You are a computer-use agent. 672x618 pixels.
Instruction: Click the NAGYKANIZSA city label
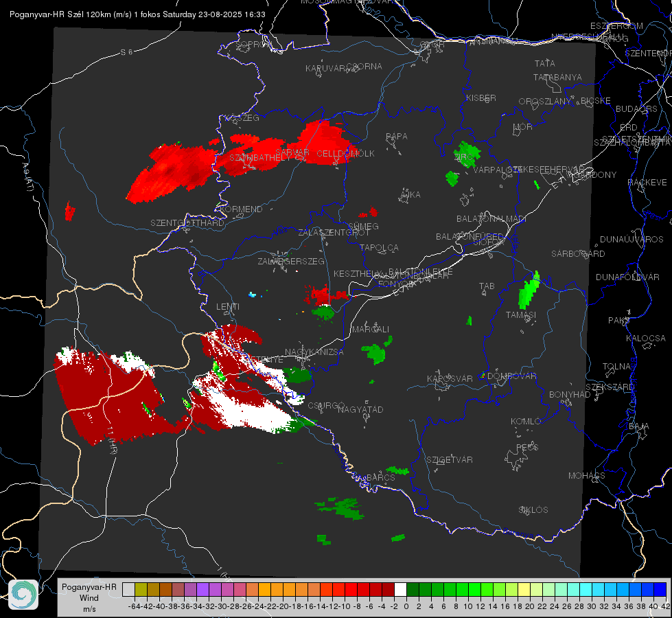tap(314, 352)
